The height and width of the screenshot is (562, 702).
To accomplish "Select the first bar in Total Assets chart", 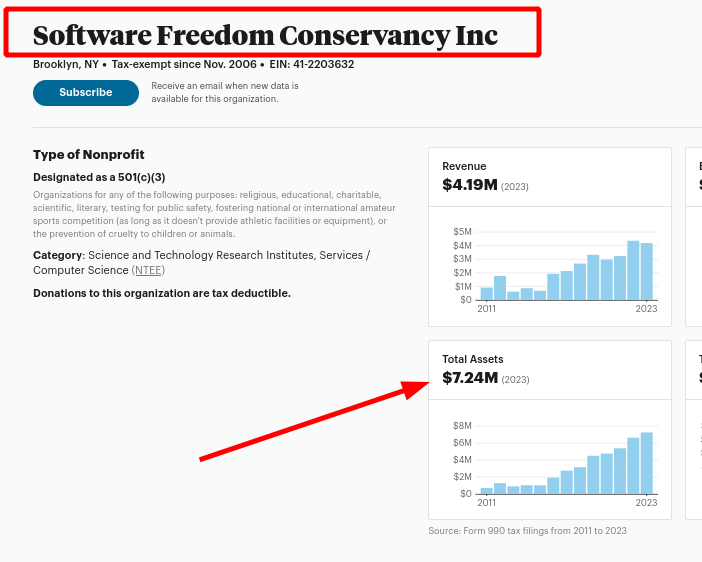I will [x=487, y=490].
